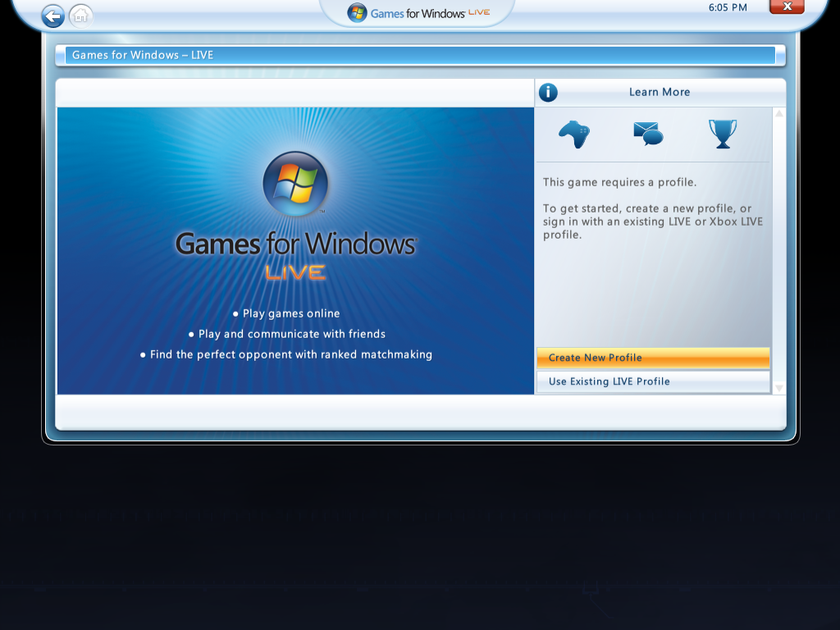
Task: Choose Use Existing LIVE Profile
Action: (x=653, y=381)
